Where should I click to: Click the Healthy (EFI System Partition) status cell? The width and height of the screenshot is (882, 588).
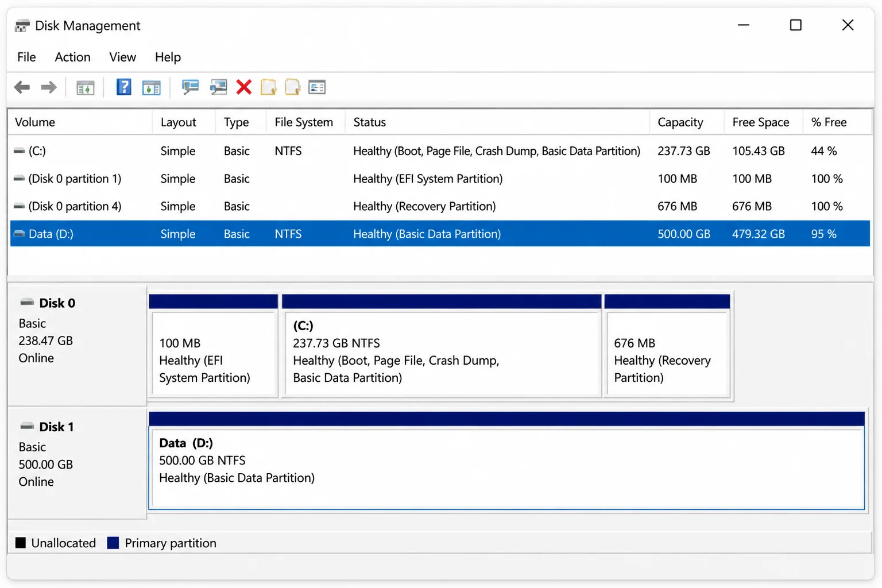click(x=428, y=179)
